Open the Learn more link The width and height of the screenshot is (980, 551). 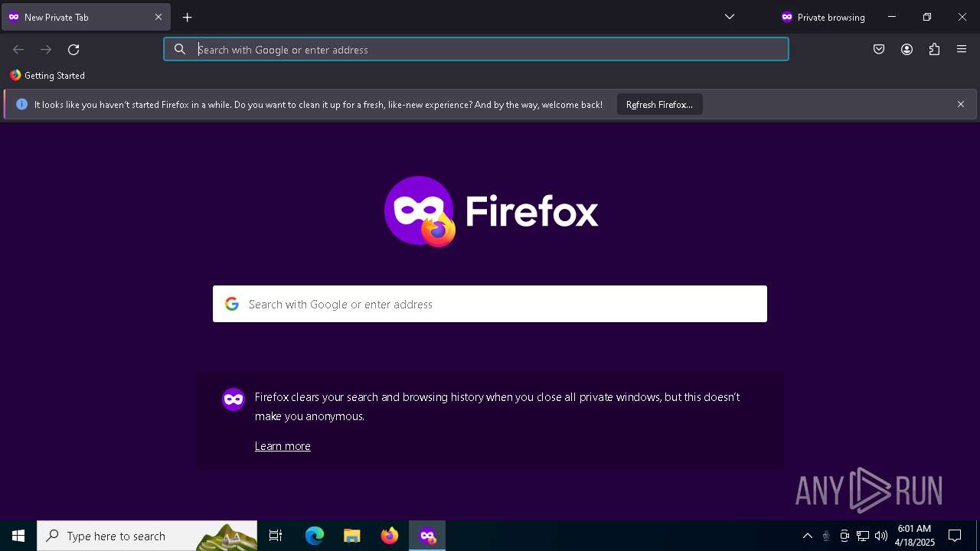click(x=283, y=446)
